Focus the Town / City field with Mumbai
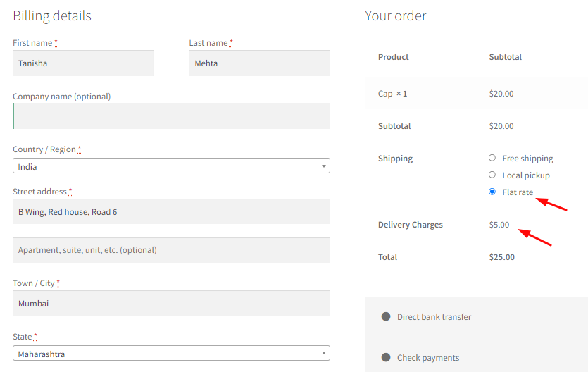 tap(171, 303)
